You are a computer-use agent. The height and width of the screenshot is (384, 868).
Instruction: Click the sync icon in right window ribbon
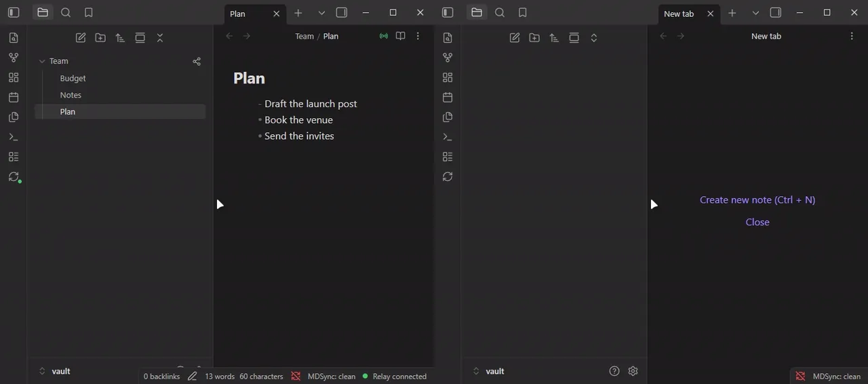448,176
